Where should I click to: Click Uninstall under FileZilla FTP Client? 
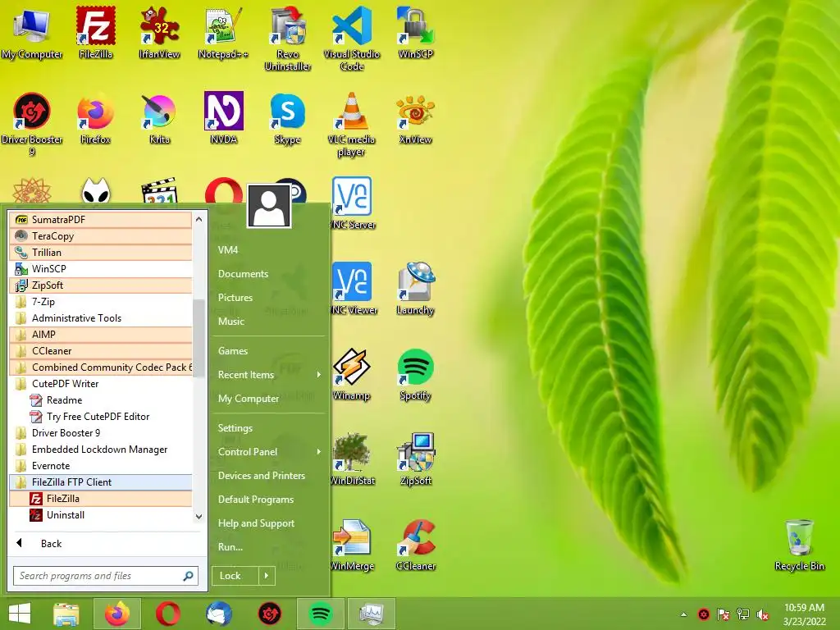[x=101, y=515]
